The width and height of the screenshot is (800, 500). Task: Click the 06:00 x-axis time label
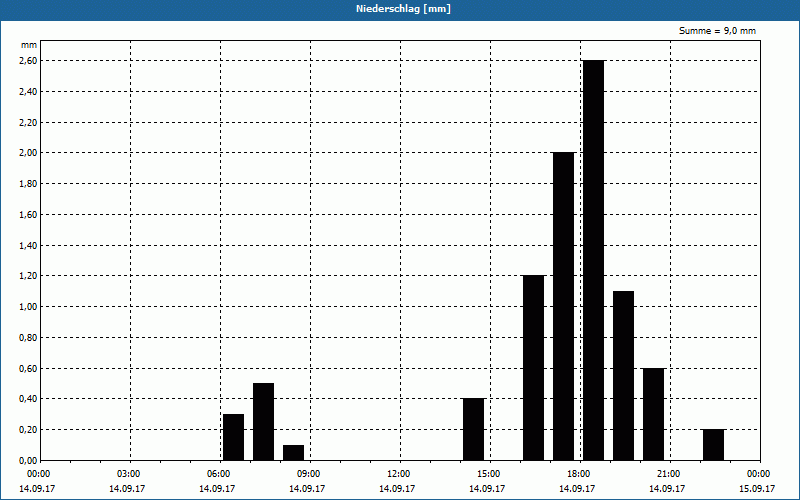pyautogui.click(x=218, y=474)
